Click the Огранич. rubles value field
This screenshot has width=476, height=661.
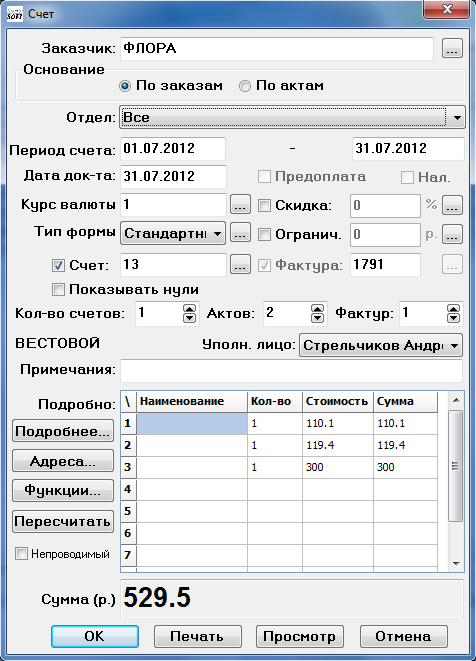385,234
